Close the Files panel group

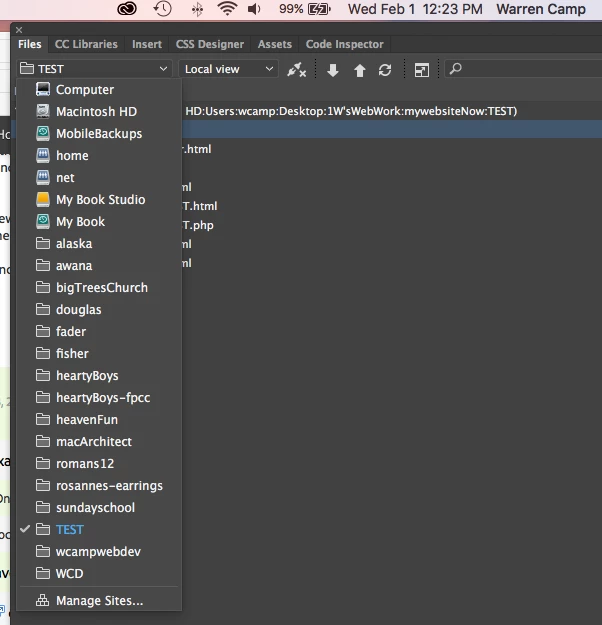[19, 30]
